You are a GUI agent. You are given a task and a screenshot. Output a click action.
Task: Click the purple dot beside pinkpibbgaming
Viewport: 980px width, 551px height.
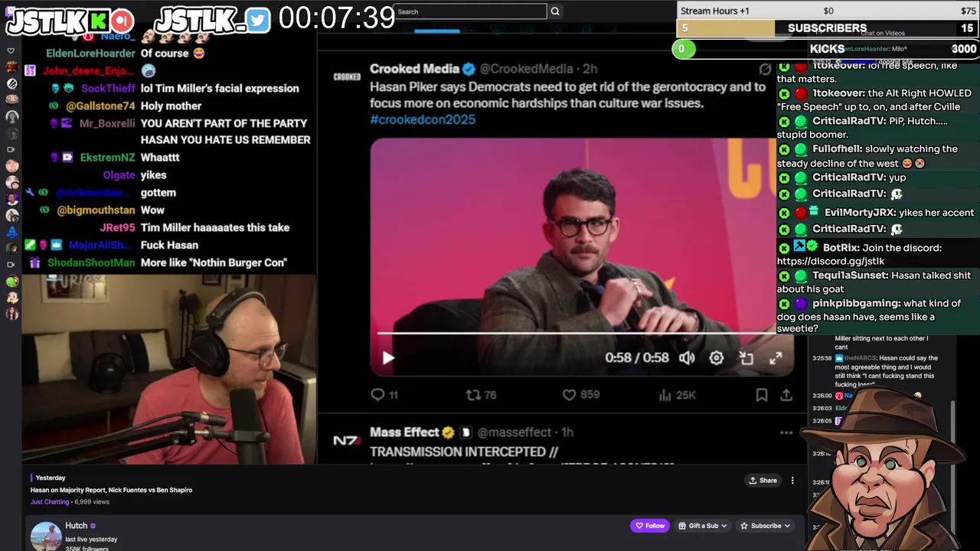[x=800, y=304]
